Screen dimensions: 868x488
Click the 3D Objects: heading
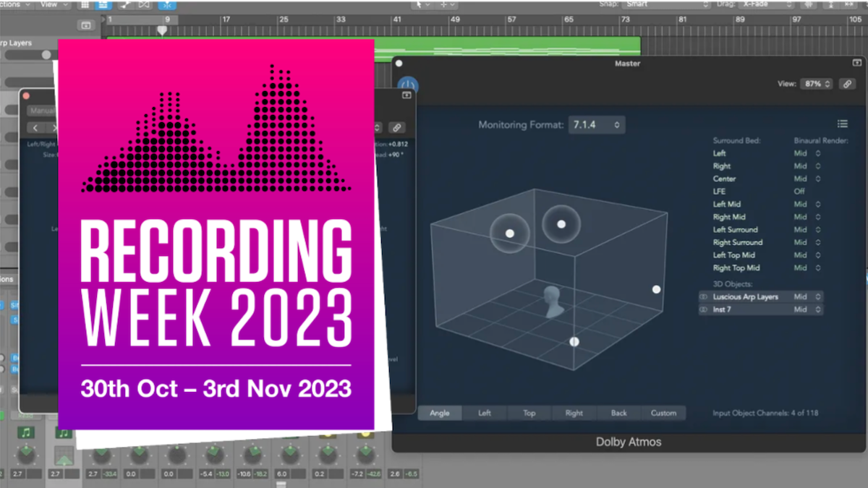tap(733, 284)
